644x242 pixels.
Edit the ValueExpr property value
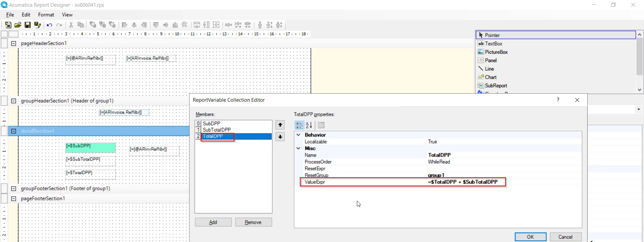click(x=504, y=182)
